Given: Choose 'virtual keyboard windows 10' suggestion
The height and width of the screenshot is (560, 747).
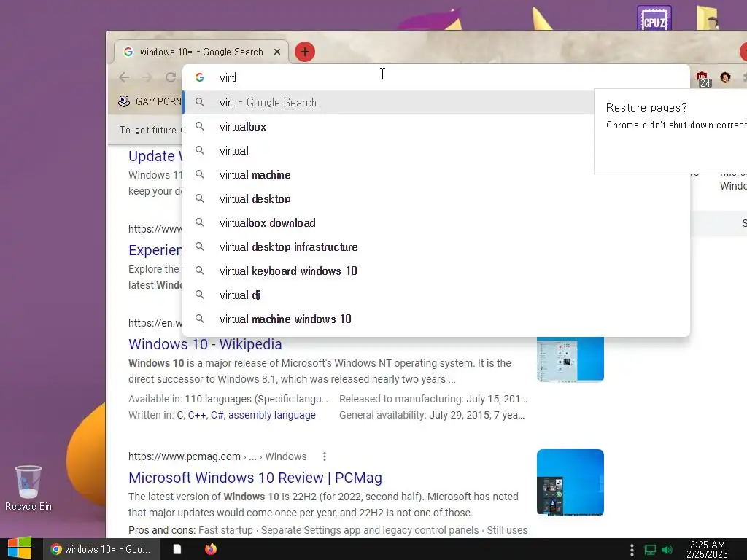Looking at the screenshot, I should click(436, 271).
